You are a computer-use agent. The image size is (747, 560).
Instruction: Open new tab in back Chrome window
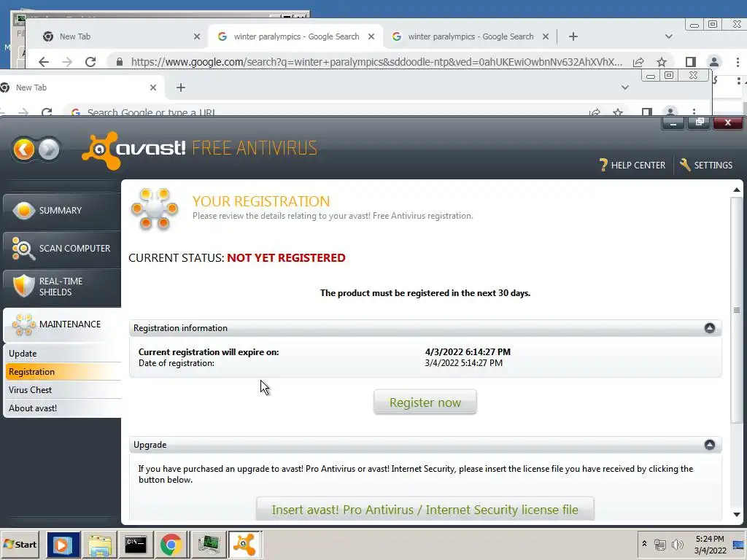pyautogui.click(x=573, y=36)
